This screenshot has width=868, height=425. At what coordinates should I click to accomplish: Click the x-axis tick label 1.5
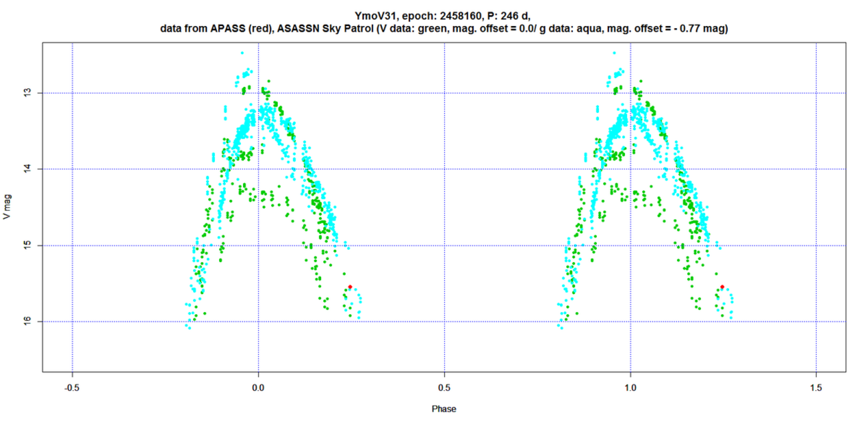coord(817,388)
